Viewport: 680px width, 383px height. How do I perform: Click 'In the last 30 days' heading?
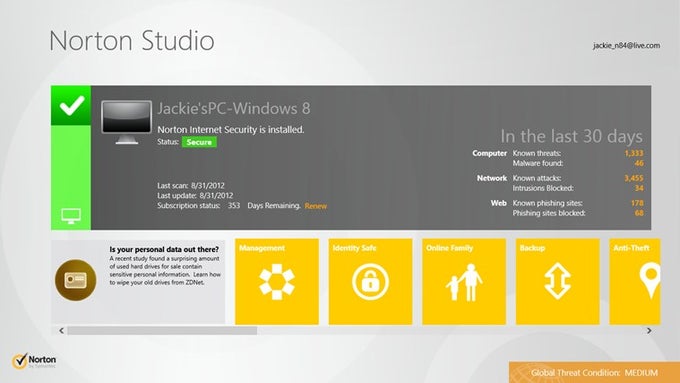(x=572, y=136)
